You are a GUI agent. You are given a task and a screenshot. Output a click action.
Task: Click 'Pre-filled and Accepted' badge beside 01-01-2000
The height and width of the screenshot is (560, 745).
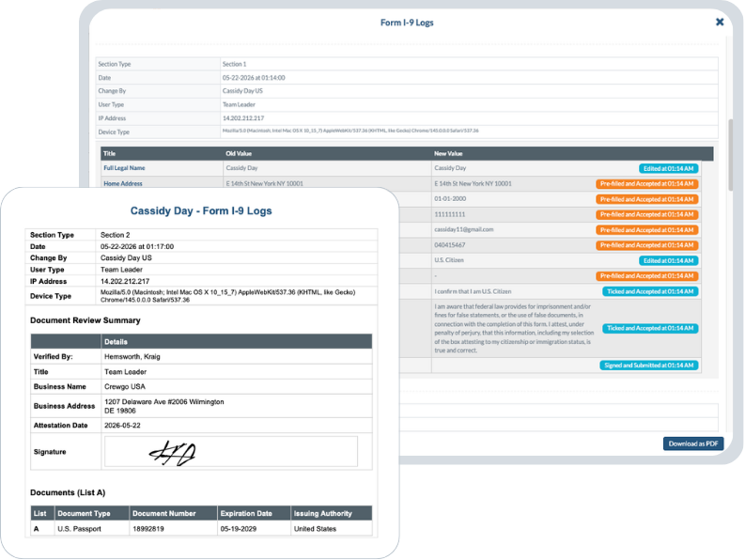(x=646, y=199)
